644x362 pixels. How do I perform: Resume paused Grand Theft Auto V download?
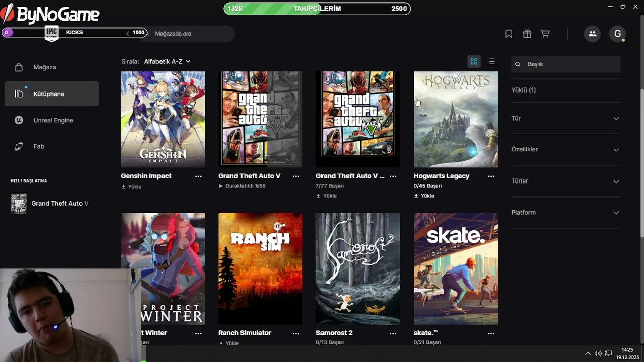click(x=242, y=186)
